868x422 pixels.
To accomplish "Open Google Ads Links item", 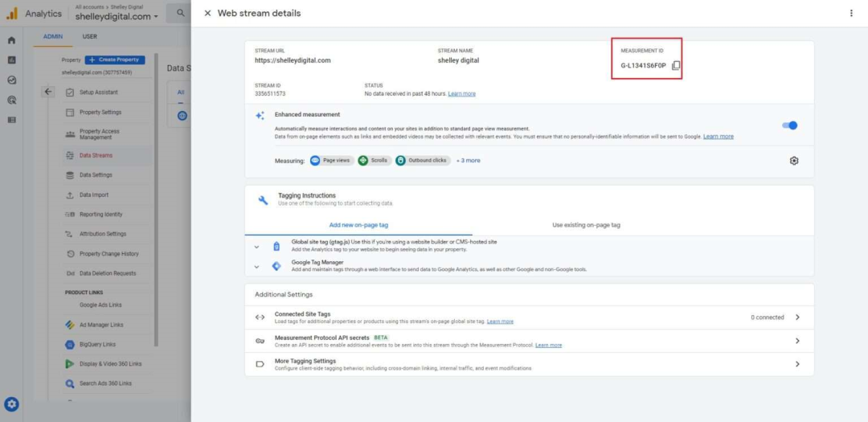I will click(100, 305).
